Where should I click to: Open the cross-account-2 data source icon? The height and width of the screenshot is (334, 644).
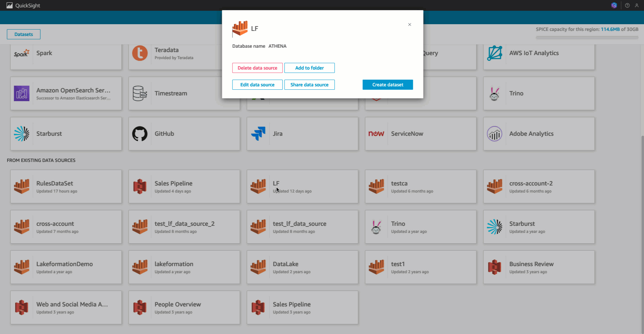tap(495, 186)
